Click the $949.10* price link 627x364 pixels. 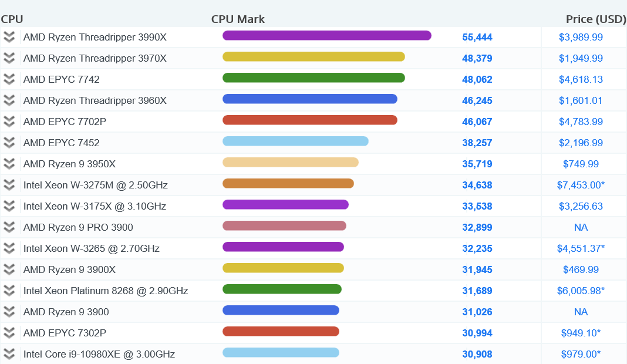[x=581, y=333]
